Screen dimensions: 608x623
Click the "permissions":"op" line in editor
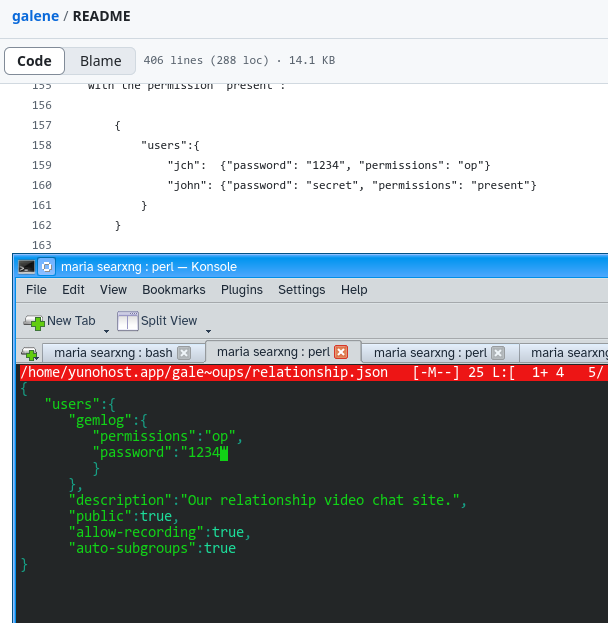(x=167, y=436)
